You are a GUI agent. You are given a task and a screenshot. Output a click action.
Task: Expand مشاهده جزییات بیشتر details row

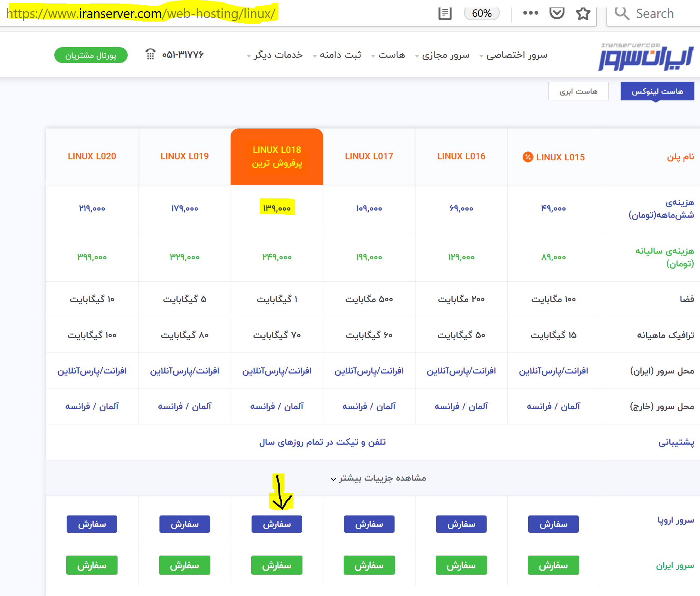[378, 478]
